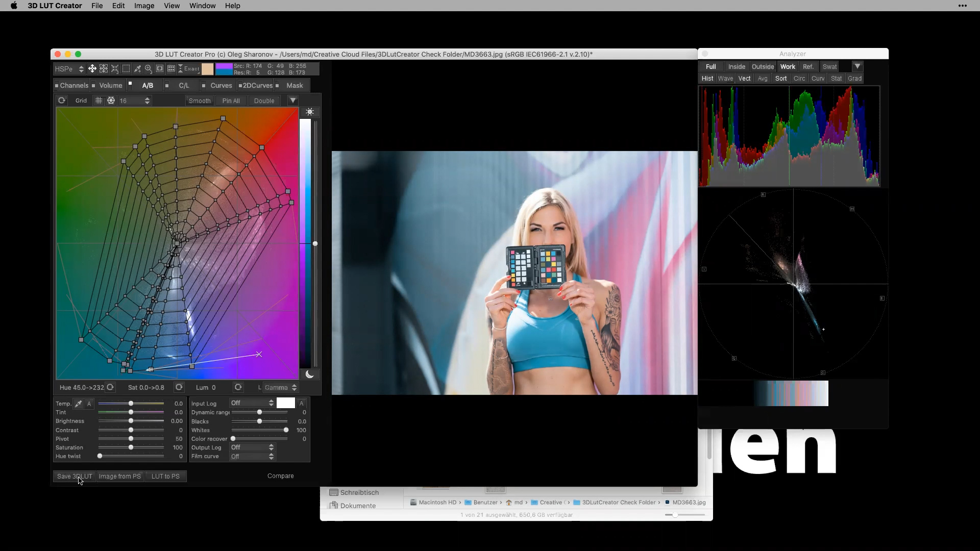
Task: Select the move/pan arrows tool
Action: click(92, 69)
